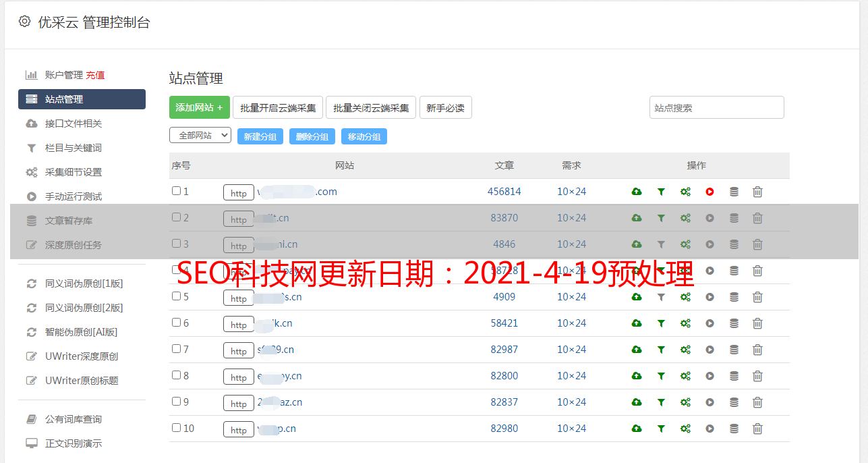
Task: Open the database icon in row 7
Action: pyautogui.click(x=734, y=350)
